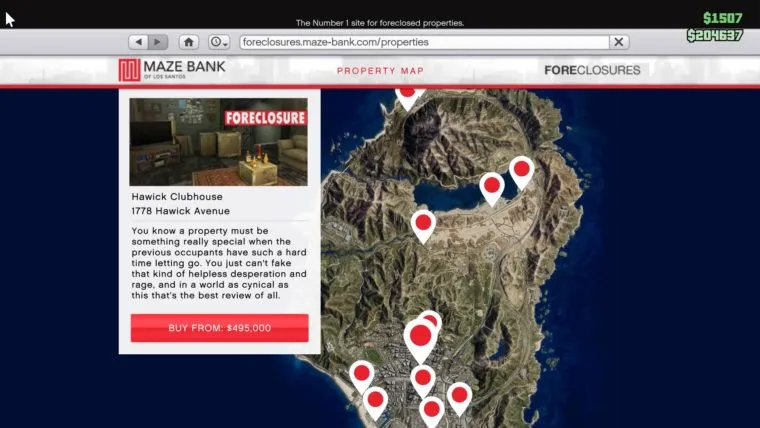Close the browser with the X button
Image resolution: width=760 pixels, height=428 pixels.
tap(619, 42)
